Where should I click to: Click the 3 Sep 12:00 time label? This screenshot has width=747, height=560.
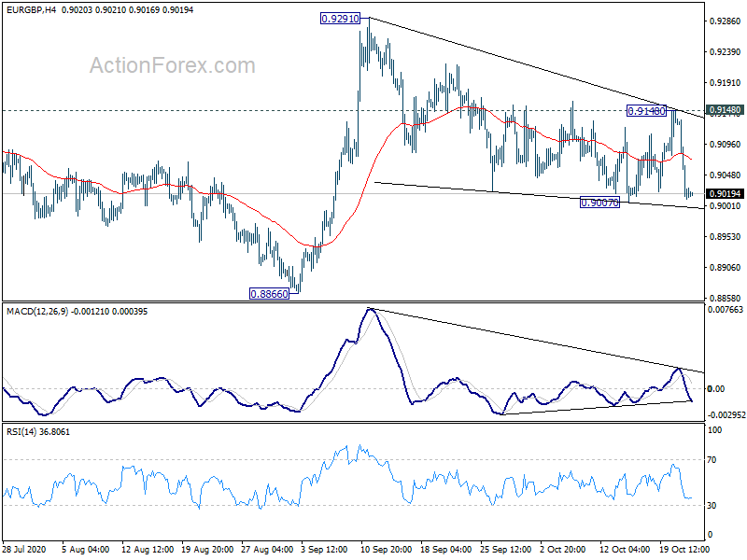pos(325,549)
